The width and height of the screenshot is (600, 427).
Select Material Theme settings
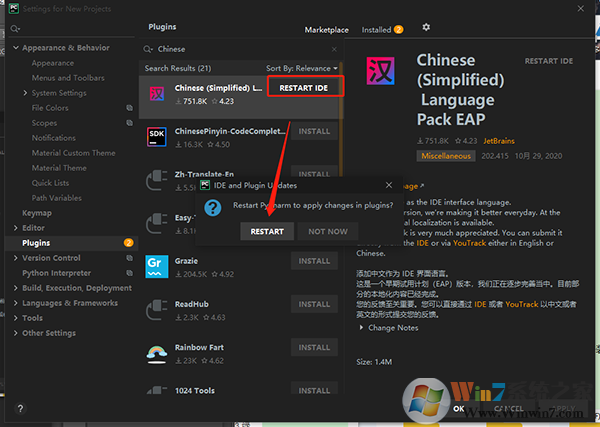pos(59,168)
